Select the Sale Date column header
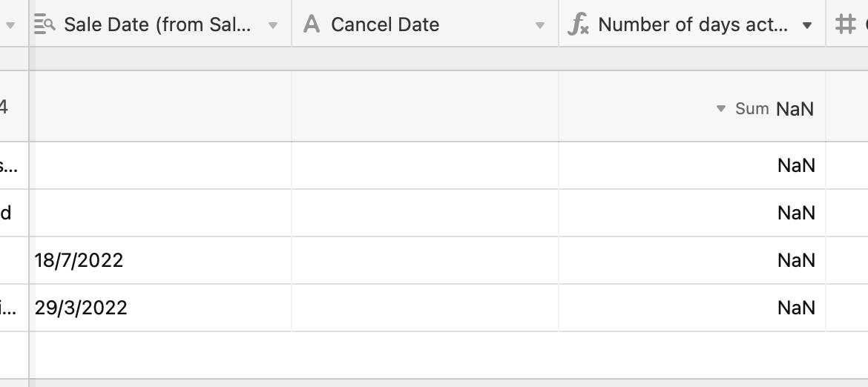This screenshot has height=387, width=868. (160, 23)
